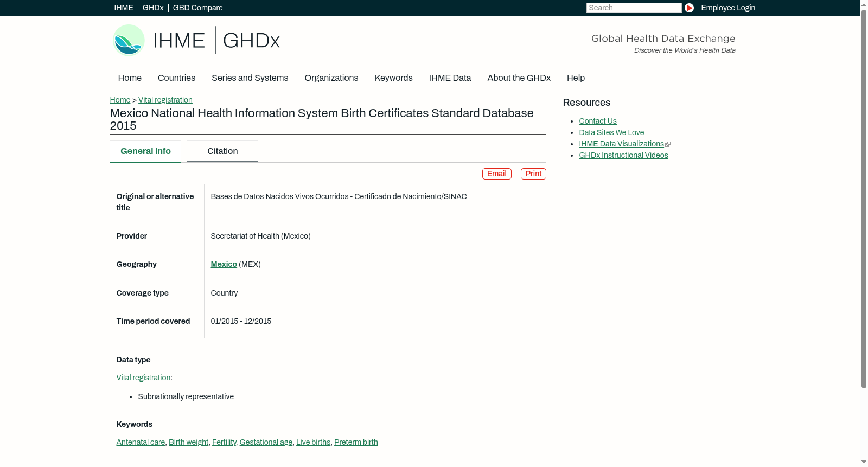Click the Print button
868x467 pixels.
pos(533,174)
